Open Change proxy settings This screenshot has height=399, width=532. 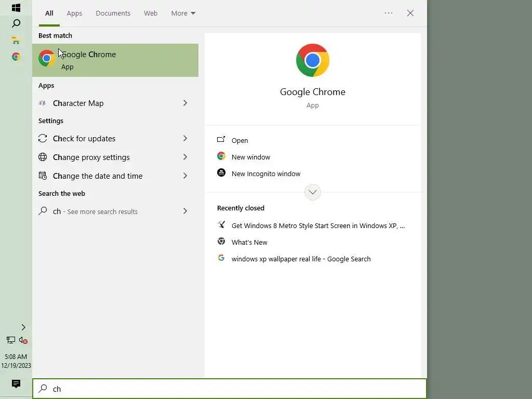pos(115,157)
